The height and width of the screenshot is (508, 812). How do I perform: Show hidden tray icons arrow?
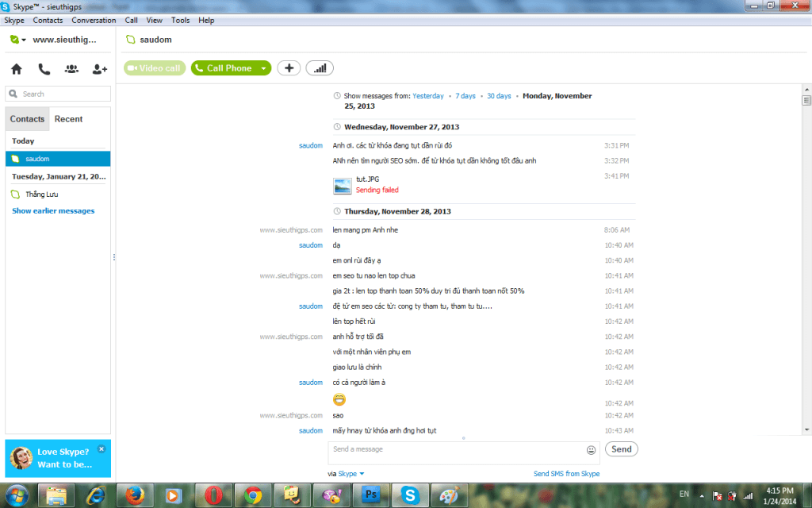(x=702, y=496)
